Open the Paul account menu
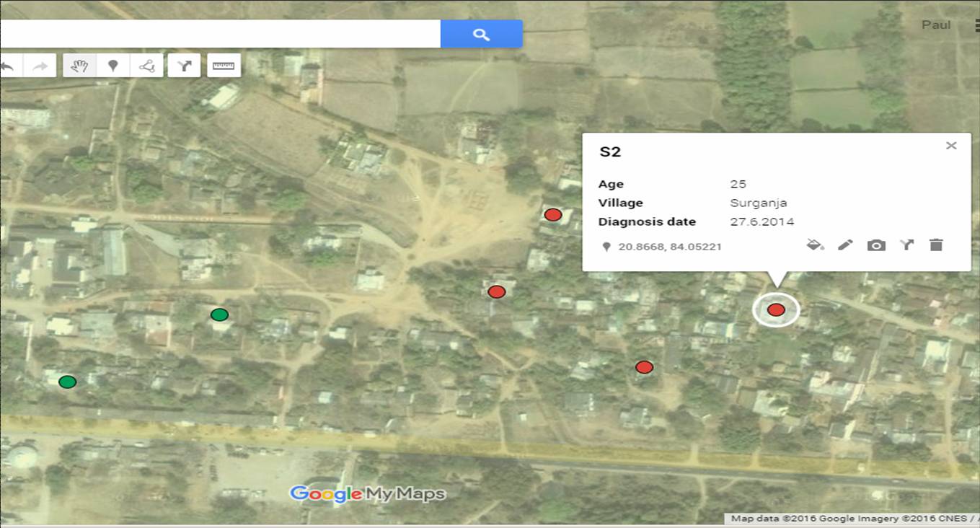Image resolution: width=980 pixels, height=528 pixels. click(935, 24)
